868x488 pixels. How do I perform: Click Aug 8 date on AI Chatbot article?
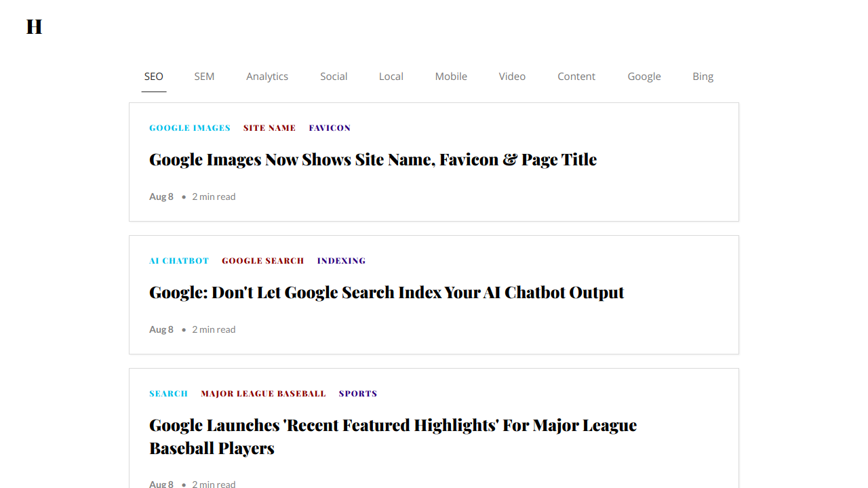coord(161,329)
